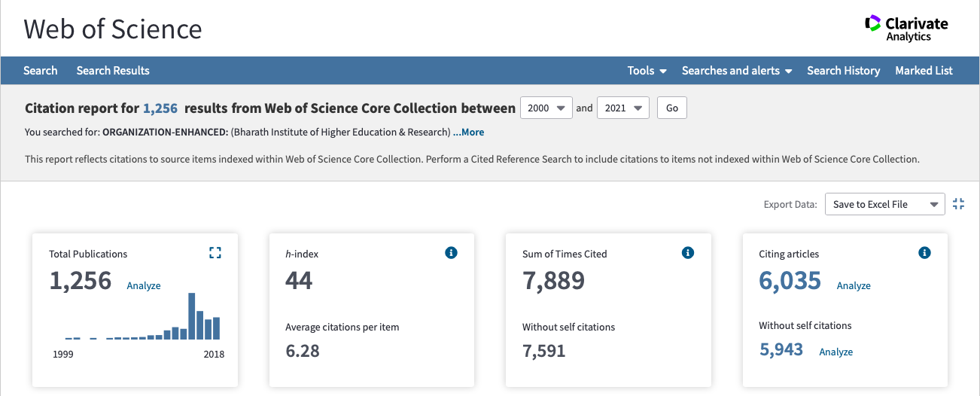
Task: Click the h-index info icon
Action: click(451, 253)
